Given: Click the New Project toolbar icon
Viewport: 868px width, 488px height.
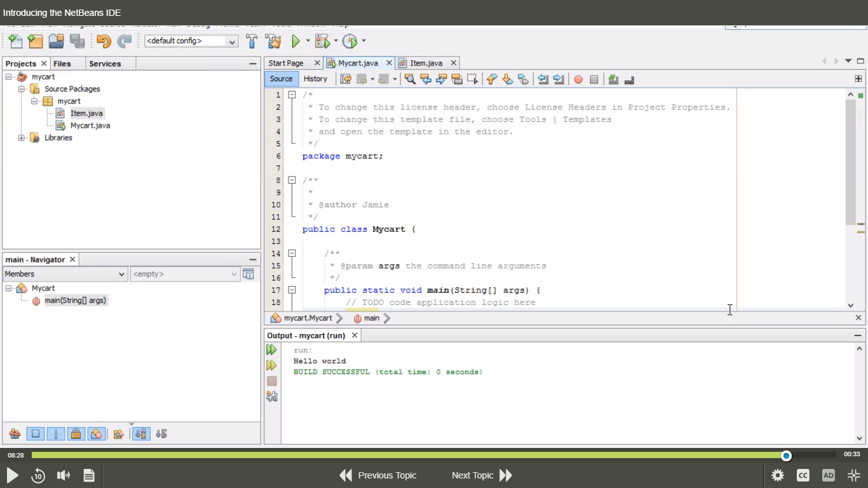Looking at the screenshot, I should tap(36, 41).
